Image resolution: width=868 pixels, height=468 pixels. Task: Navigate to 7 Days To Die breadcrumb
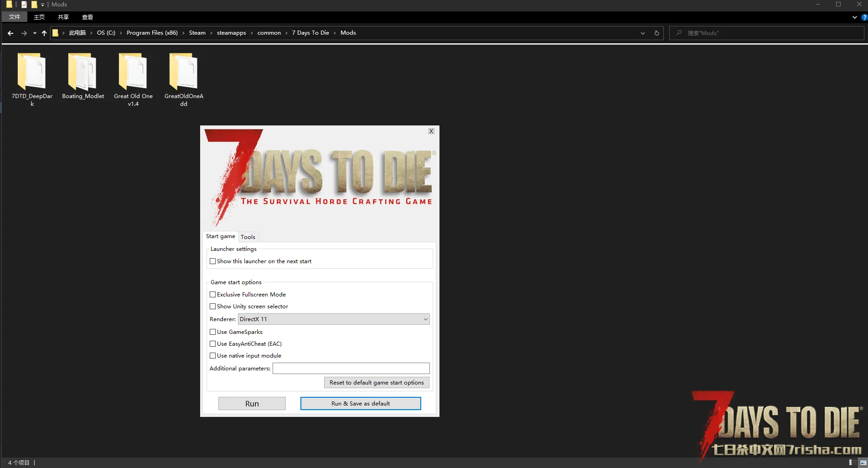coord(310,33)
